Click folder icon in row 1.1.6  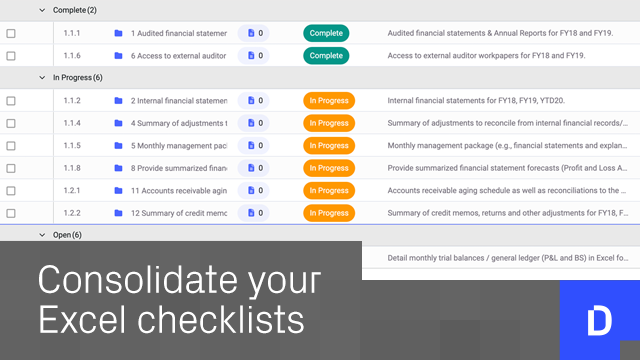click(118, 56)
